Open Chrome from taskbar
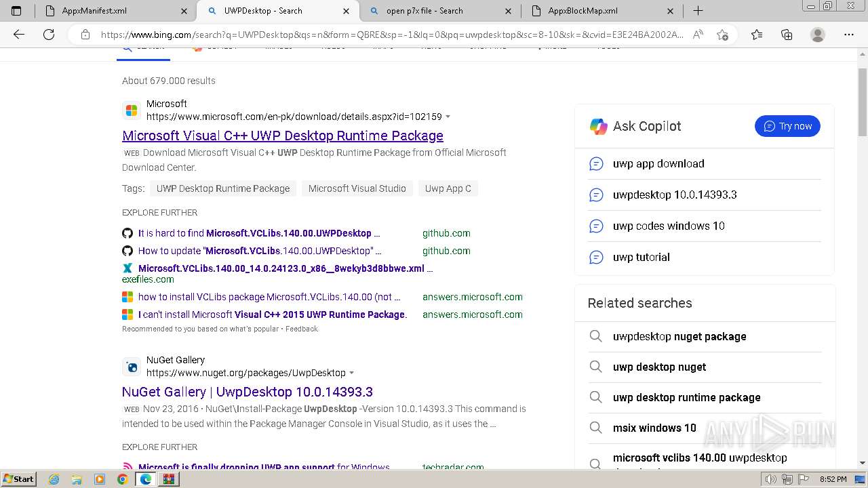Viewport: 868px width, 488px height. coord(122,479)
